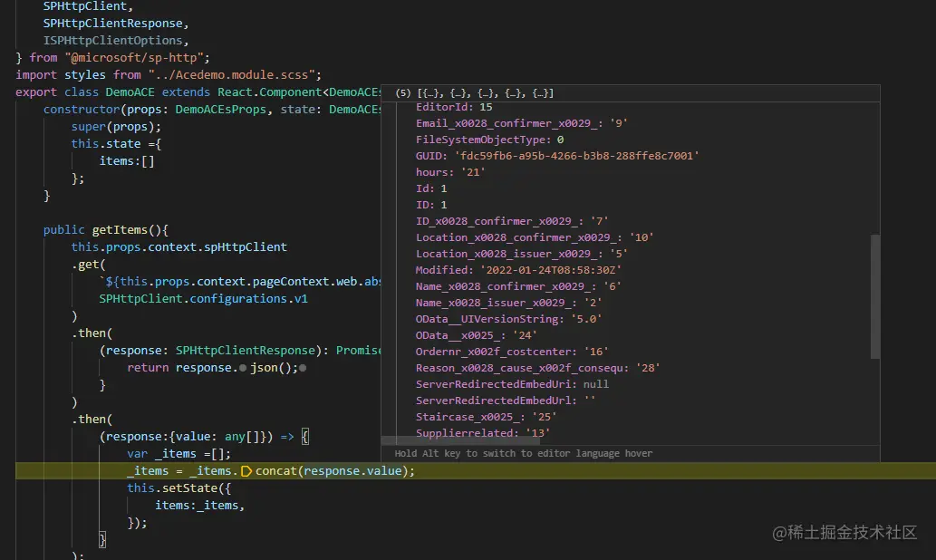The image size is (936, 560).
Task: Select Supplierrelated: '13' property
Action: click(x=482, y=433)
